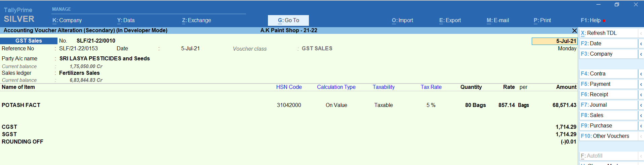The width and height of the screenshot is (644, 165).
Task: Select ROUNDING OFF ledger line
Action: tap(288, 142)
